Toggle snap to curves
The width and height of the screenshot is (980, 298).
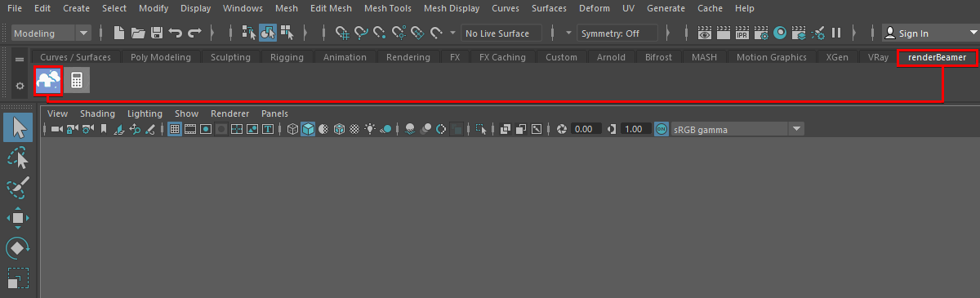point(362,33)
